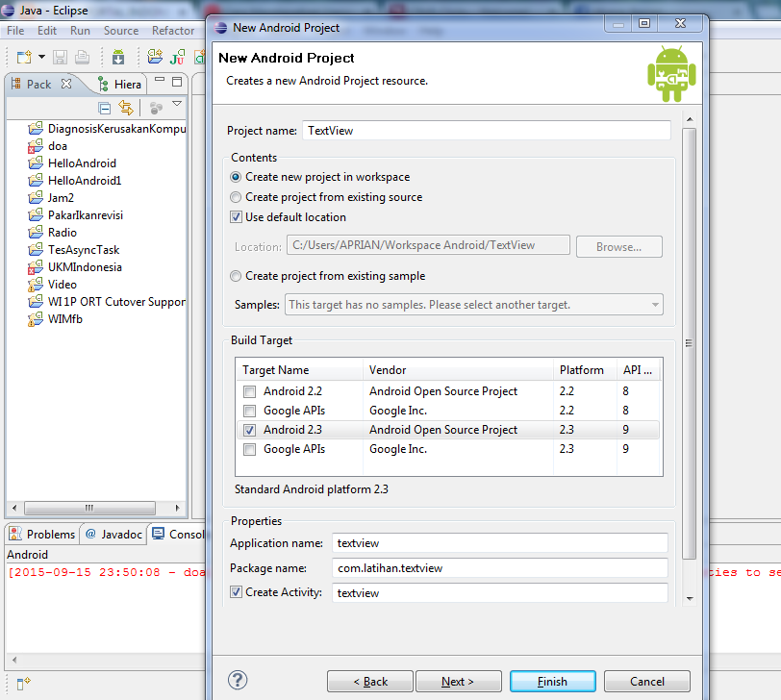Select the PakarIkanrevisi project
Viewport: 781px width, 700px height.
pyautogui.click(x=75, y=215)
